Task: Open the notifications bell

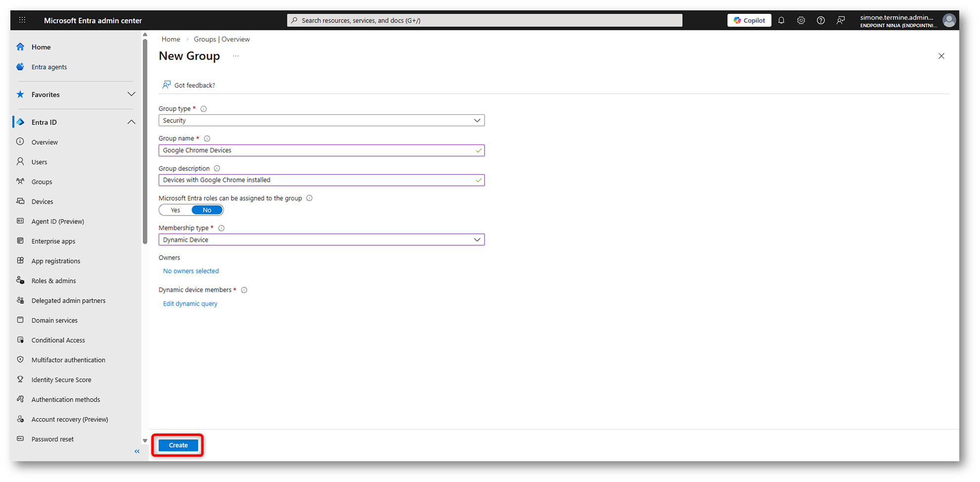Action: click(x=781, y=20)
